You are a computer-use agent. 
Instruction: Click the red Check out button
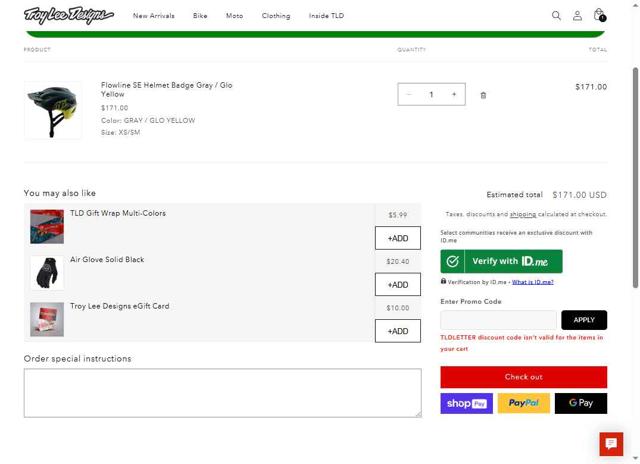tap(524, 377)
